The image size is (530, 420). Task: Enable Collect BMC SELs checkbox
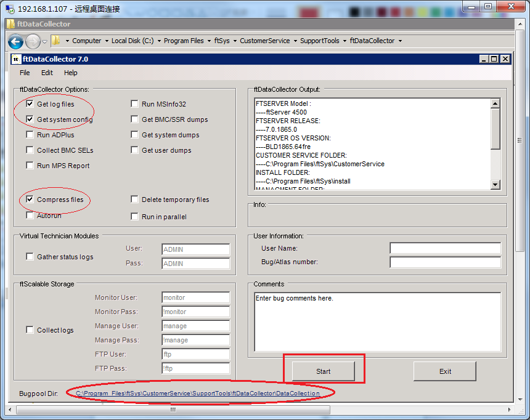click(x=30, y=150)
